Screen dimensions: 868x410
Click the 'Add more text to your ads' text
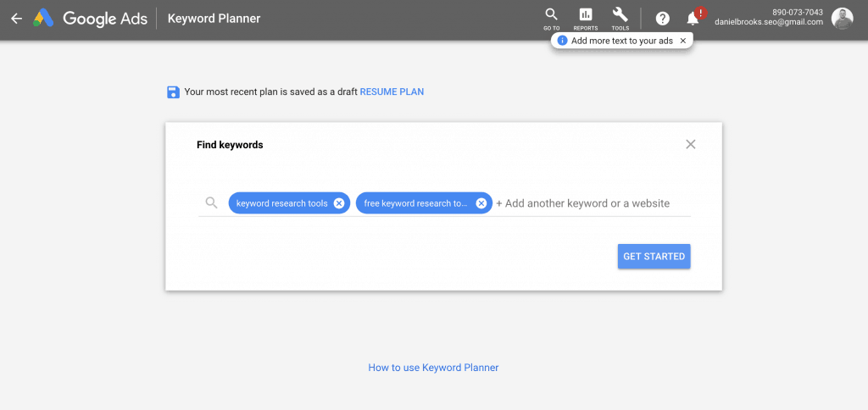point(622,41)
